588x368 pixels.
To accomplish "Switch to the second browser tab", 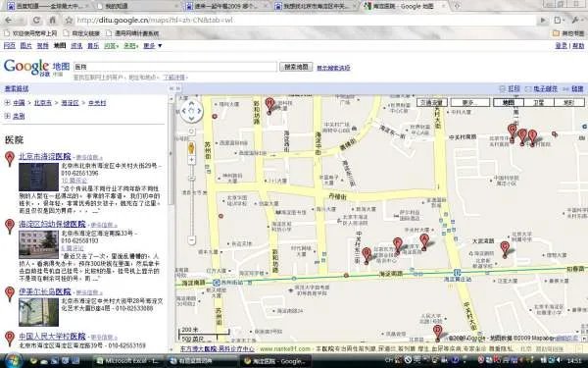I will point(135,6).
